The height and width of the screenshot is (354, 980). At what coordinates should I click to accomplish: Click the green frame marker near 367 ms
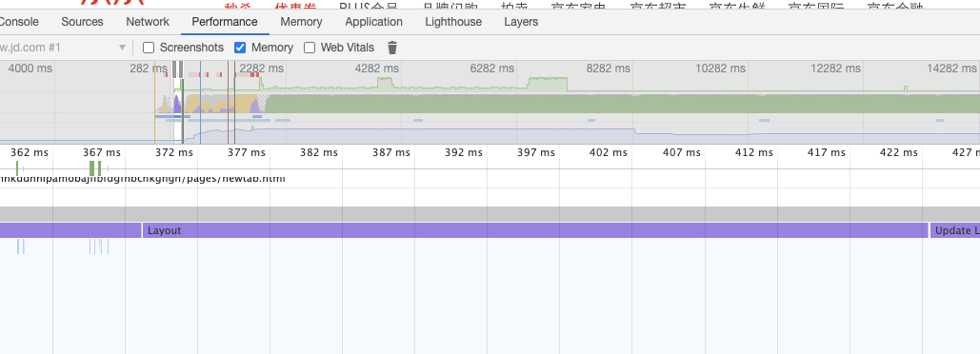[x=95, y=167]
